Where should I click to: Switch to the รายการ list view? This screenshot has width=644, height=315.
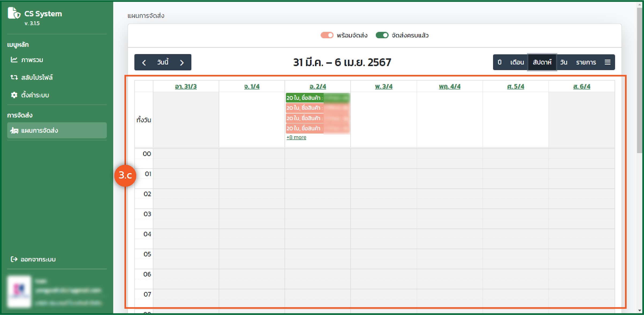tap(586, 62)
